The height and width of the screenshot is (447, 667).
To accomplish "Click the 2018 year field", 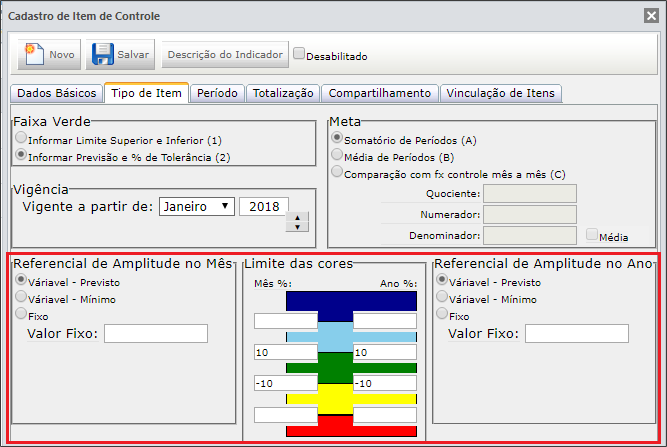I will (264, 206).
